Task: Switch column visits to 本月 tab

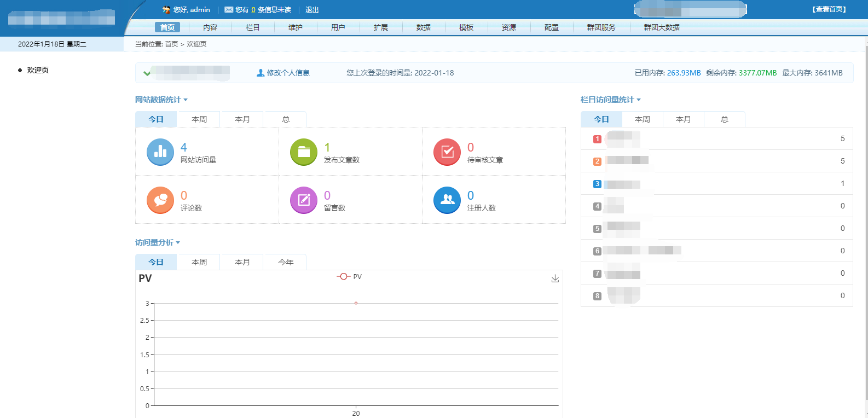Action: point(683,119)
